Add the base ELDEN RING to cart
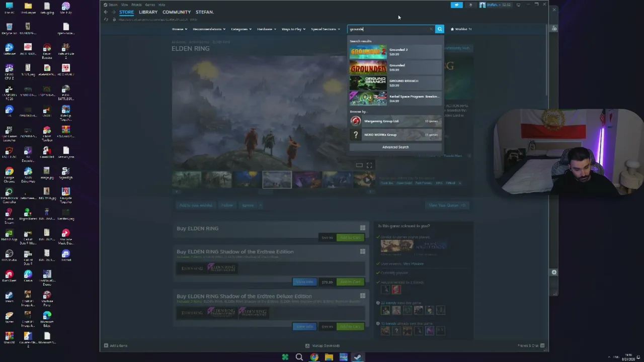 [350, 237]
